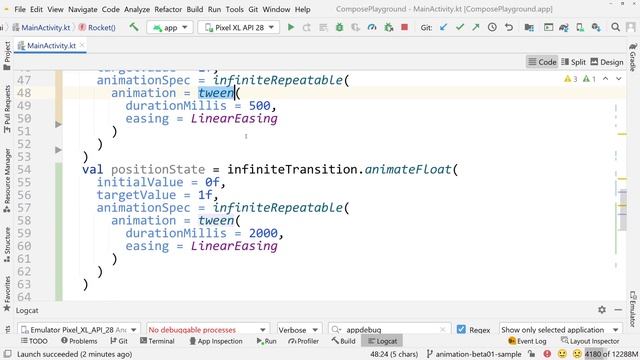
Task: Click the appdebug Logcat search field
Action: (389, 329)
